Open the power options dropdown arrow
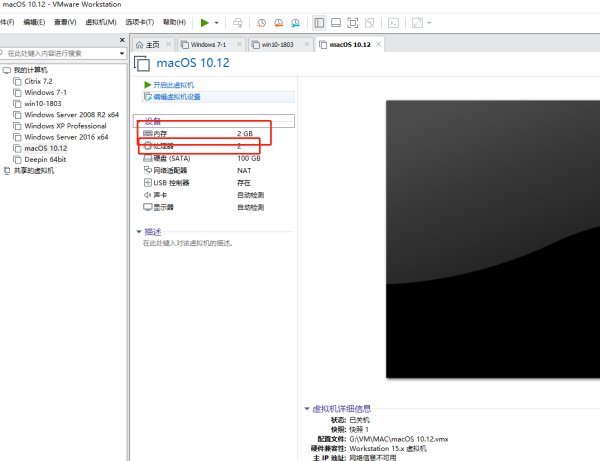 pos(217,23)
